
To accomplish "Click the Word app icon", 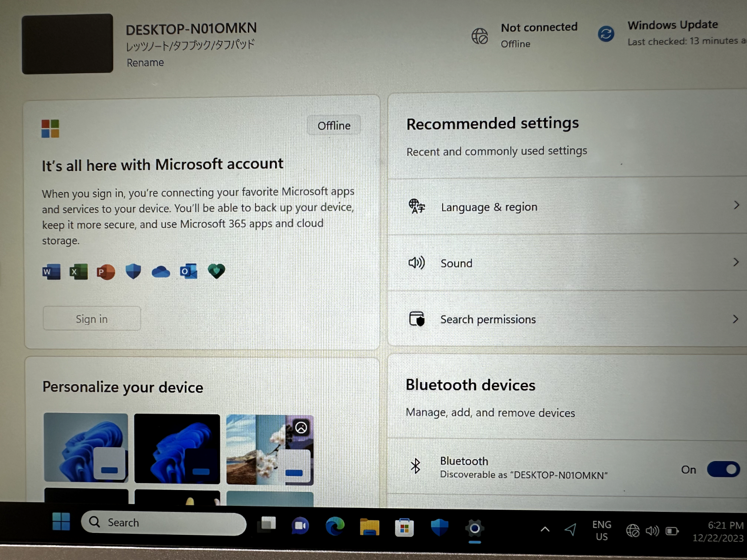I will coord(51,272).
